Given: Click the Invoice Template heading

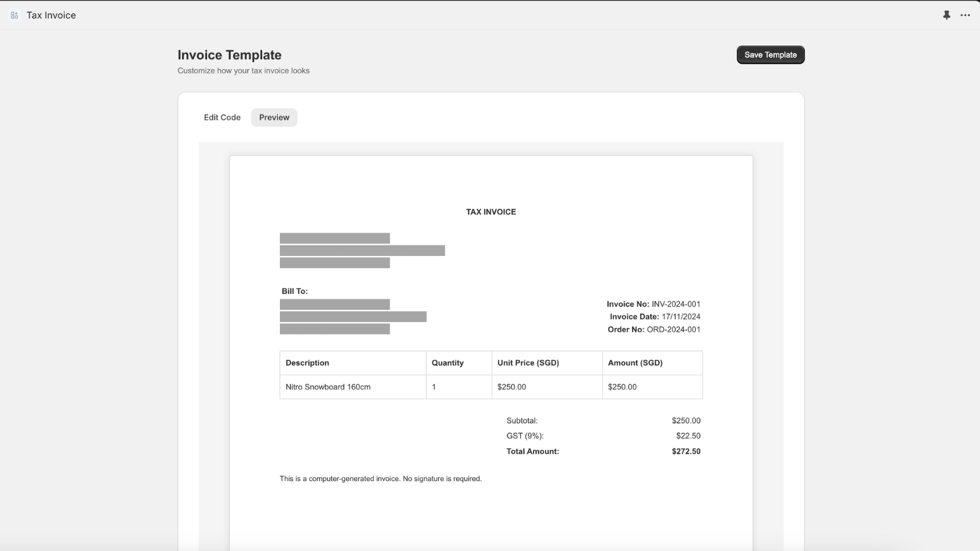Looking at the screenshot, I should (x=229, y=54).
